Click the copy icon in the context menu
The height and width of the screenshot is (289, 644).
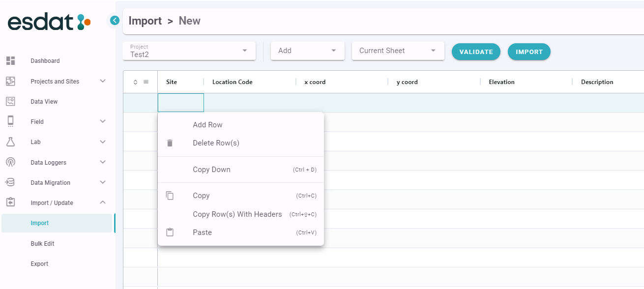pos(170,196)
